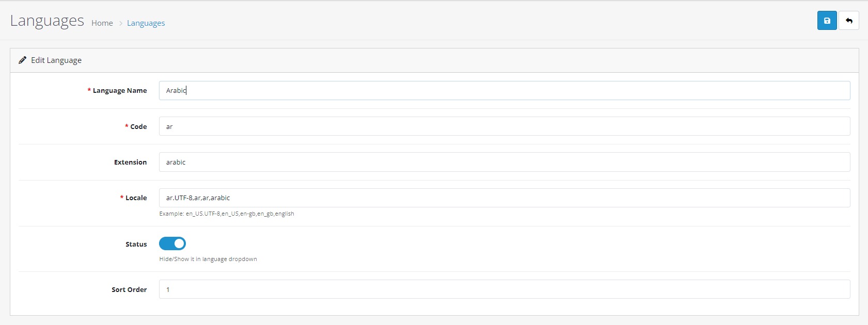Click the Locale input box
Image resolution: width=868 pixels, height=325 pixels.
coord(504,198)
